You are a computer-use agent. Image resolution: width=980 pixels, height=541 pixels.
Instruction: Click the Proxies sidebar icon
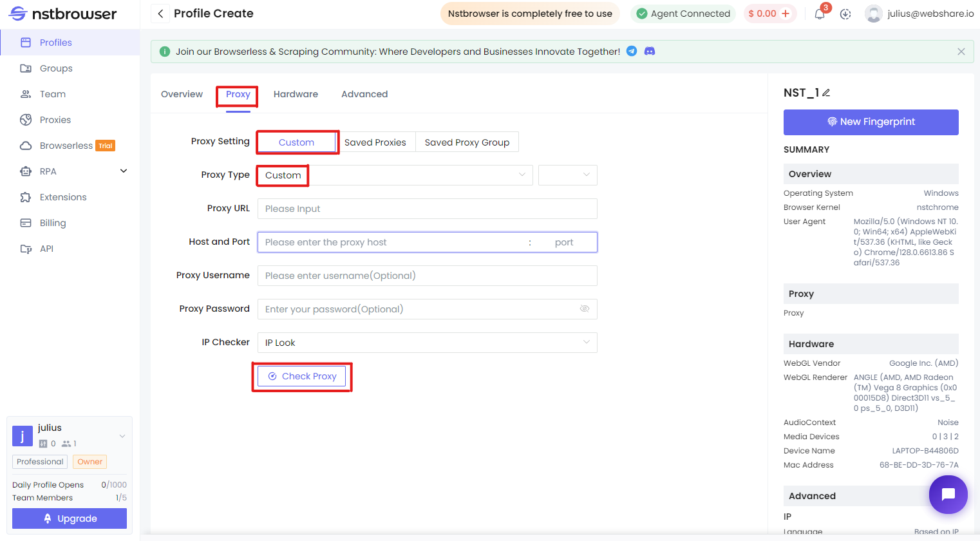(26, 120)
